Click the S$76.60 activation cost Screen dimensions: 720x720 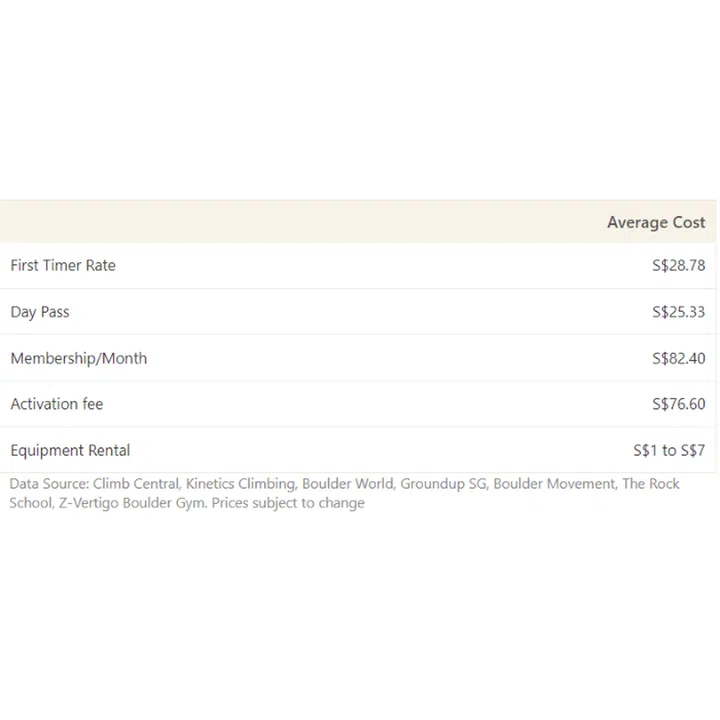point(678,404)
